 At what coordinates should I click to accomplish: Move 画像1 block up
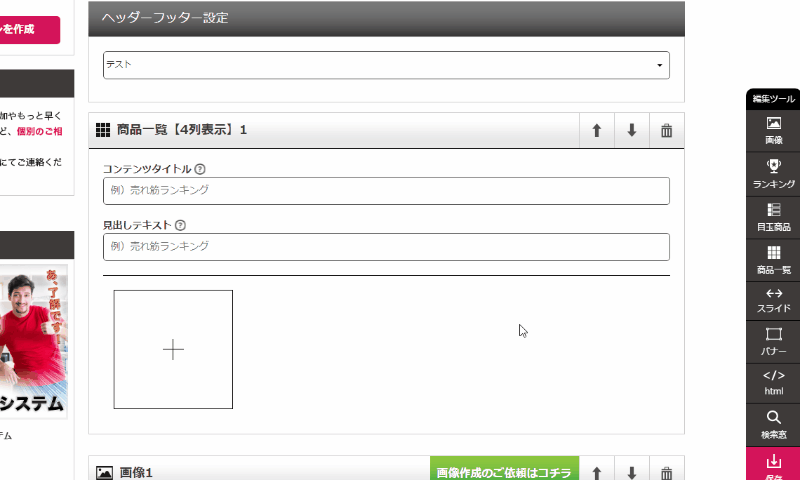597,472
